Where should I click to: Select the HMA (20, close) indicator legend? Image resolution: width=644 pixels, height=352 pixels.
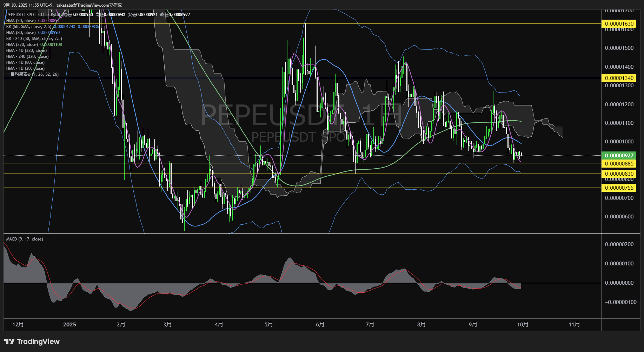pyautogui.click(x=21, y=21)
